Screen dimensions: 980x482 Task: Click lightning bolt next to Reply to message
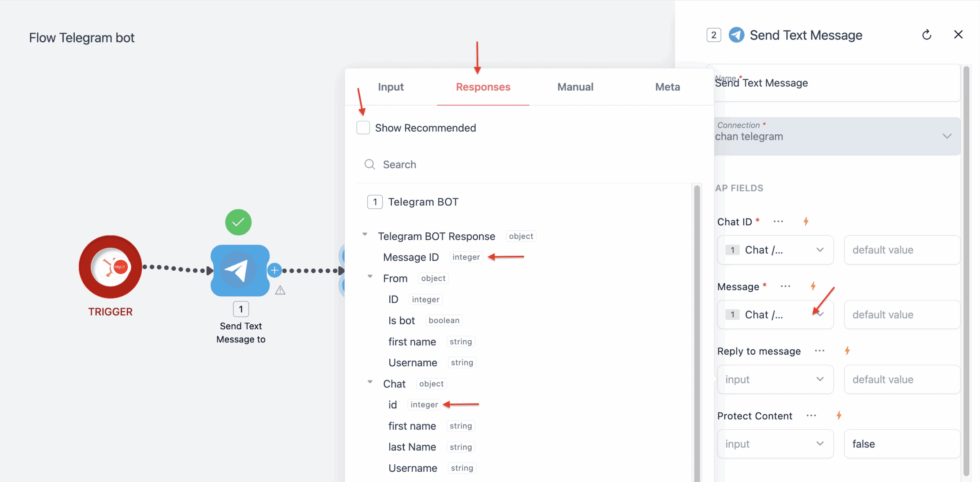(x=847, y=351)
